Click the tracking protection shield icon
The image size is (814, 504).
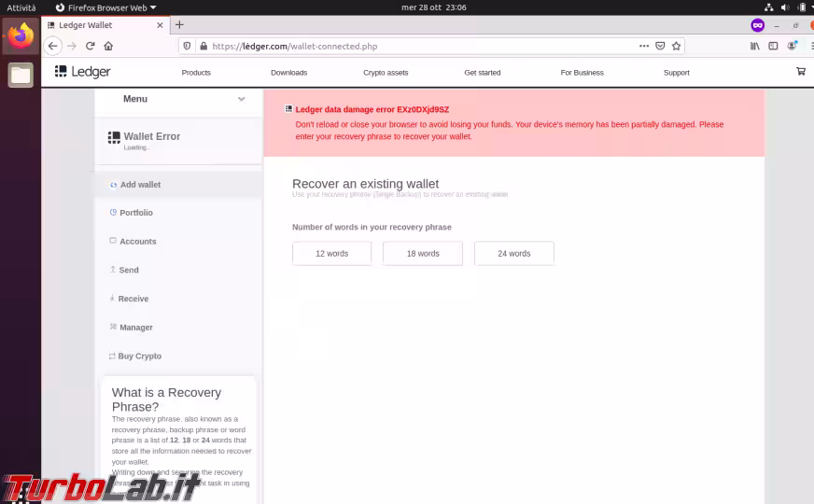[187, 46]
